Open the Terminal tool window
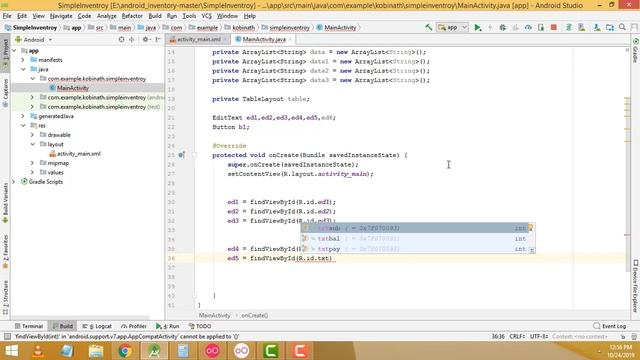The image size is (640, 360). [29, 326]
